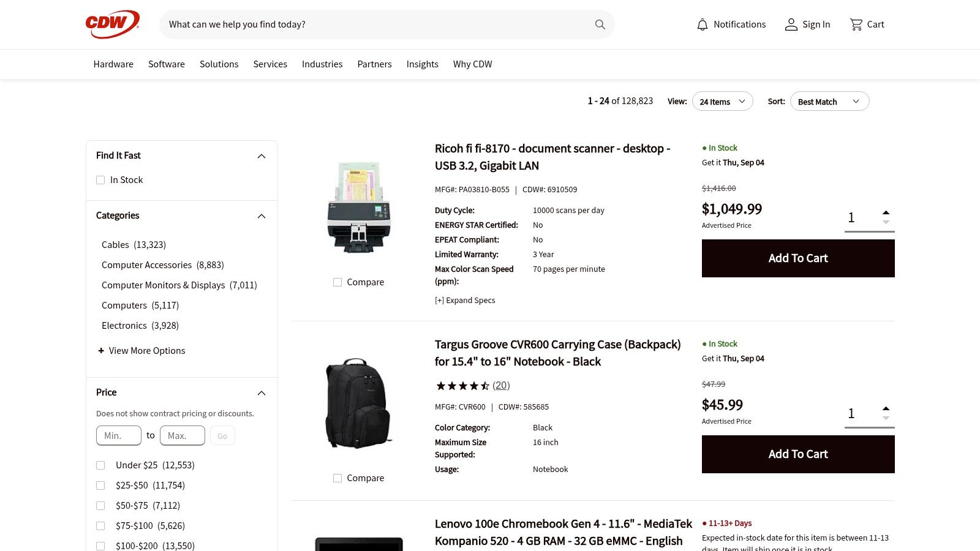Enable the In Stock filter checkbox
This screenshot has width=980, height=551.
[x=100, y=179]
